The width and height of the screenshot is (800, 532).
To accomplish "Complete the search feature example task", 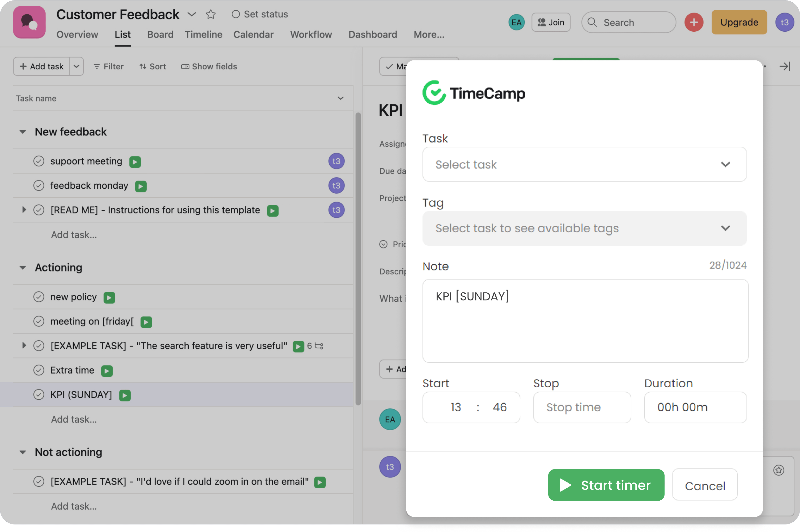I will click(x=39, y=346).
